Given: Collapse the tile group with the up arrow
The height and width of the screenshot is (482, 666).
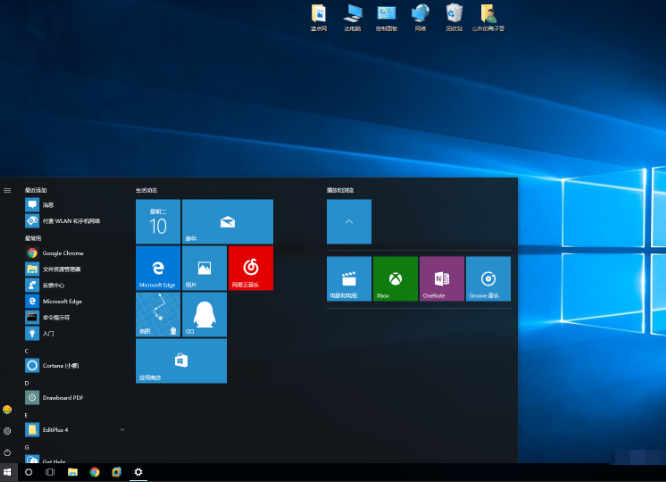Looking at the screenshot, I should pos(349,221).
